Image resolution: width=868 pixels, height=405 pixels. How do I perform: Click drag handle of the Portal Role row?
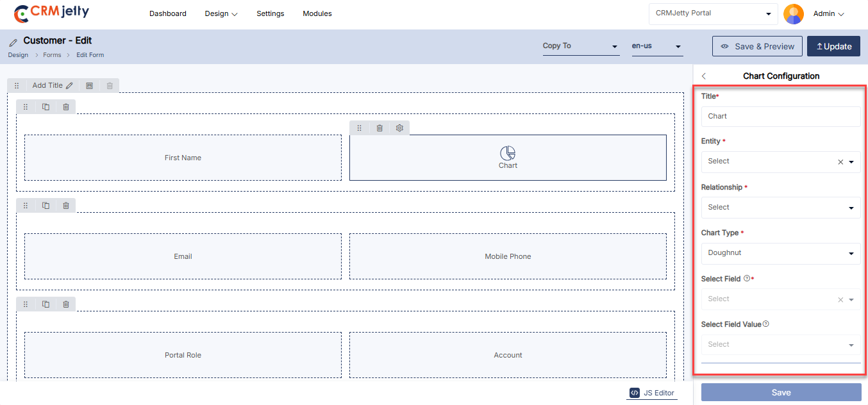pos(26,304)
